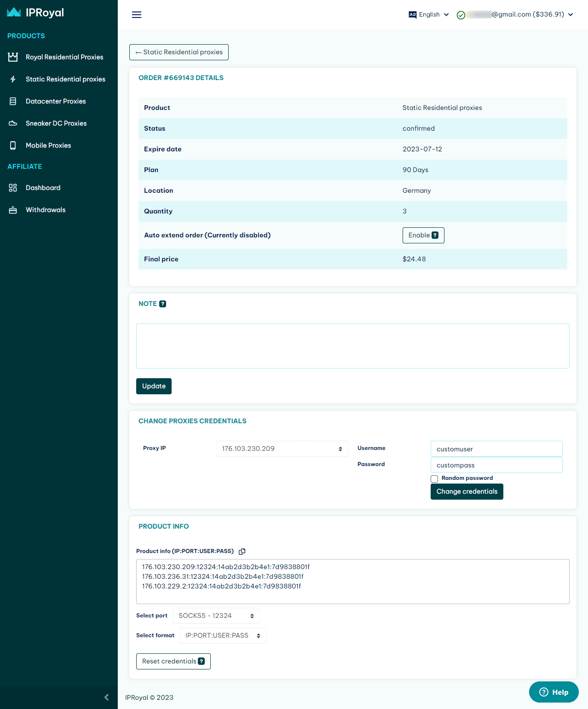Viewport: 588px width, 709px height.
Task: Click the Change credentials button
Action: (x=467, y=491)
